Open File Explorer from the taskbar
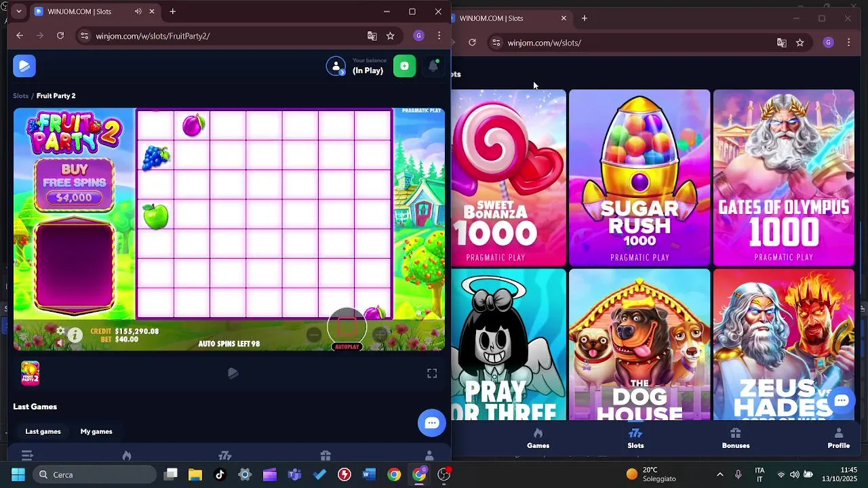This screenshot has height=488, width=868. tap(195, 474)
